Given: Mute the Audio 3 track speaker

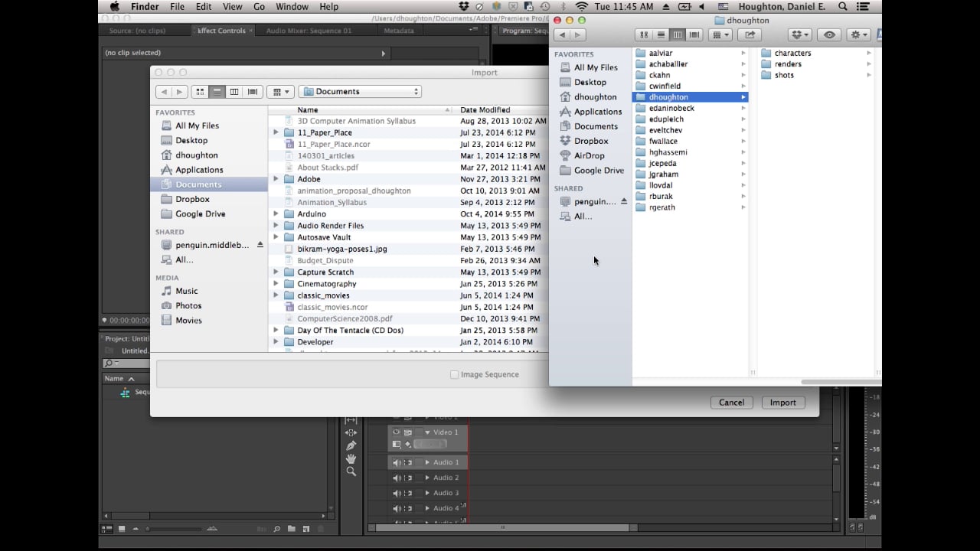Looking at the screenshot, I should click(x=397, y=493).
